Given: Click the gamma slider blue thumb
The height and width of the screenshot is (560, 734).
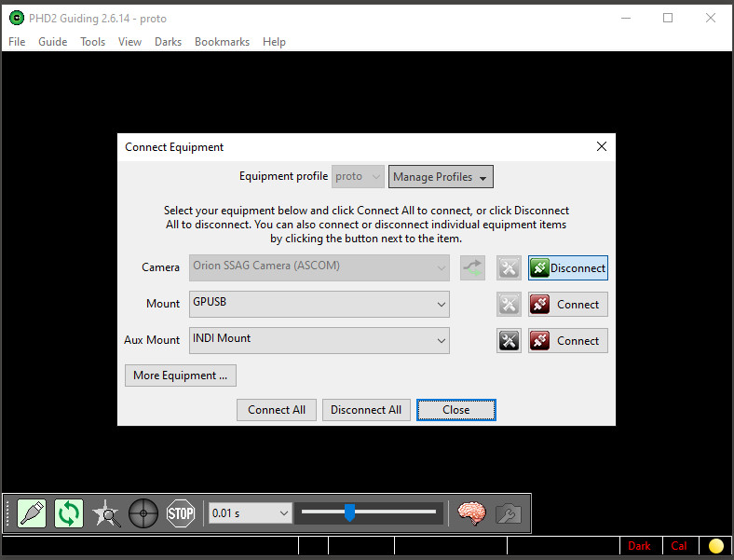Looking at the screenshot, I should coord(349,512).
